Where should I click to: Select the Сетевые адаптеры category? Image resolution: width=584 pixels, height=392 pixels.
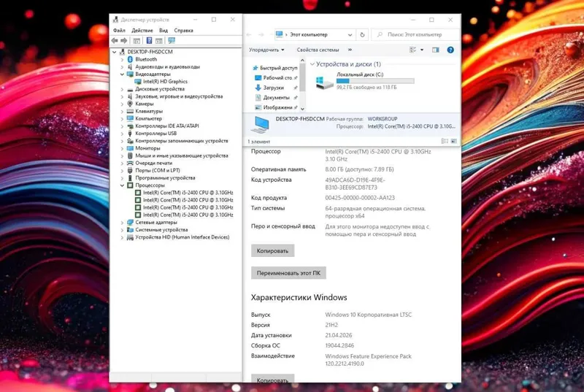tap(156, 222)
